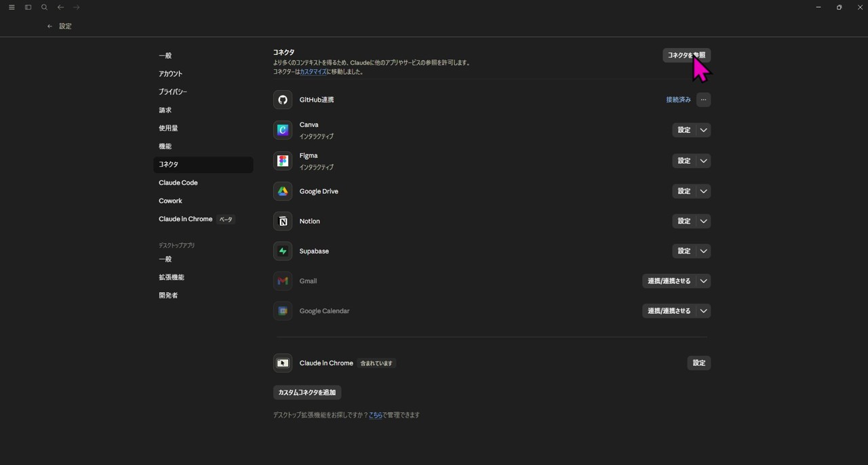The width and height of the screenshot is (868, 465).
Task: Expand the Canva settings dropdown arrow
Action: pos(703,130)
